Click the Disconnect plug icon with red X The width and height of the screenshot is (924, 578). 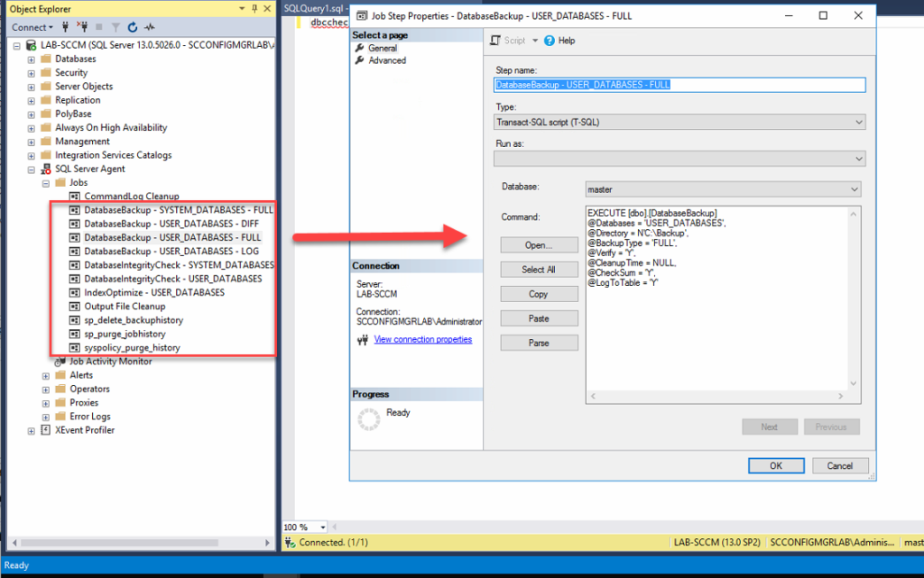click(x=82, y=27)
